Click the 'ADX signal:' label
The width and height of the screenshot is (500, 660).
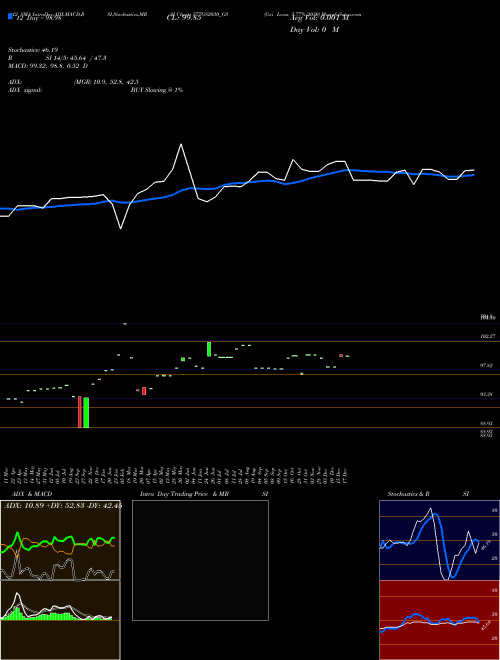(25, 90)
